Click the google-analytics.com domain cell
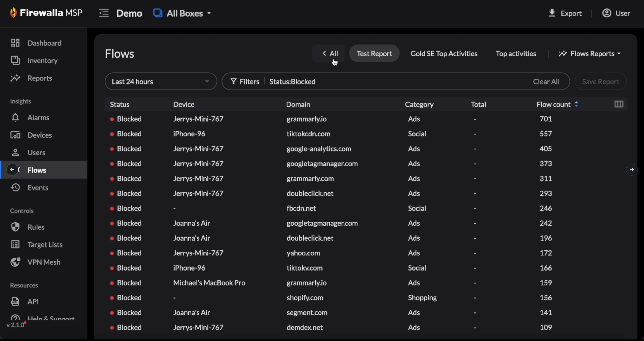Image resolution: width=644 pixels, height=341 pixels. tap(319, 149)
